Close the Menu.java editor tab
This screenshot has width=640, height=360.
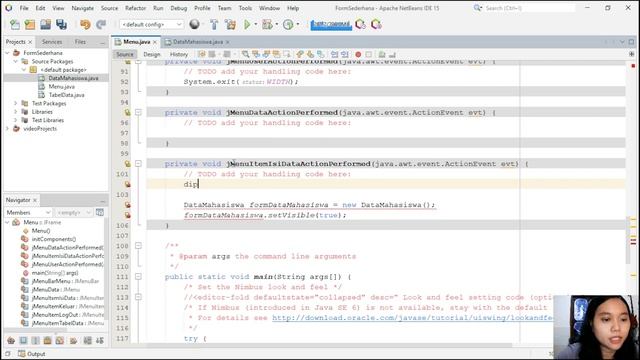[155, 42]
